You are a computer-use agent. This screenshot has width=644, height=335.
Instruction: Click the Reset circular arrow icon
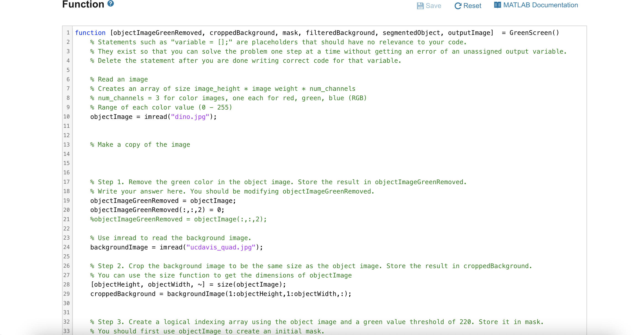(x=458, y=5)
